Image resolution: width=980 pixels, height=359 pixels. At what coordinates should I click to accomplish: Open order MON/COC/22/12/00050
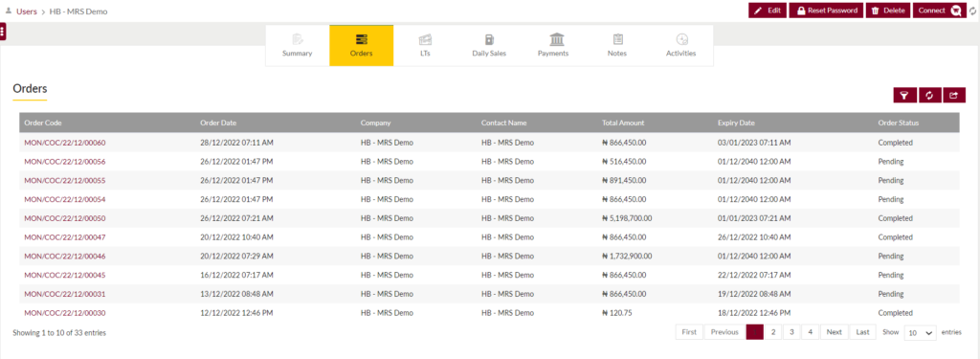[65, 218]
